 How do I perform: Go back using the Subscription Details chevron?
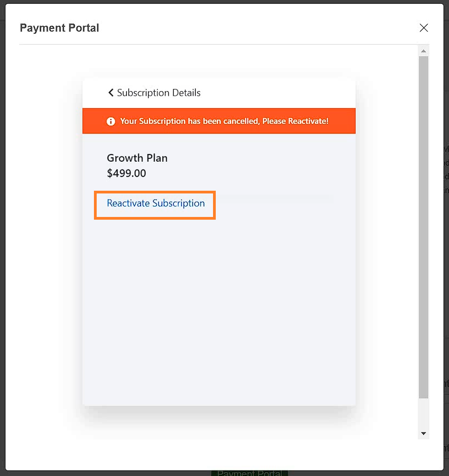point(111,92)
